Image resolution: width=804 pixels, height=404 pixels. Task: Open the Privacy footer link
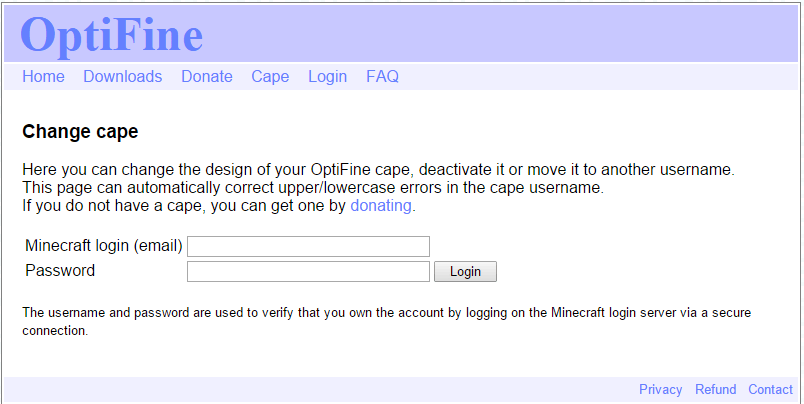[660, 390]
